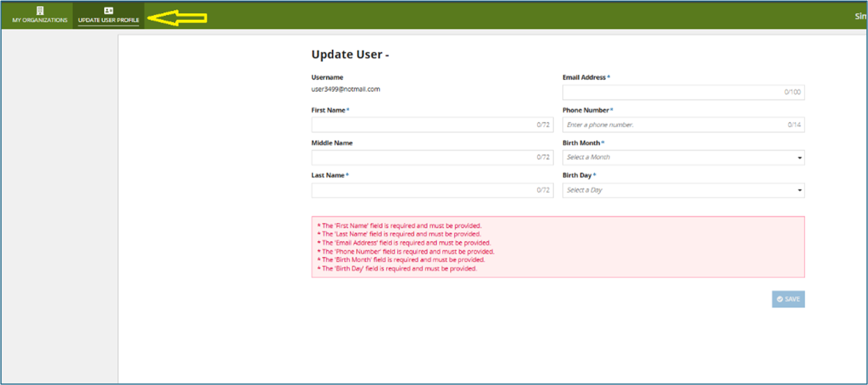Expand the Birth Month dropdown arrow

799,158
